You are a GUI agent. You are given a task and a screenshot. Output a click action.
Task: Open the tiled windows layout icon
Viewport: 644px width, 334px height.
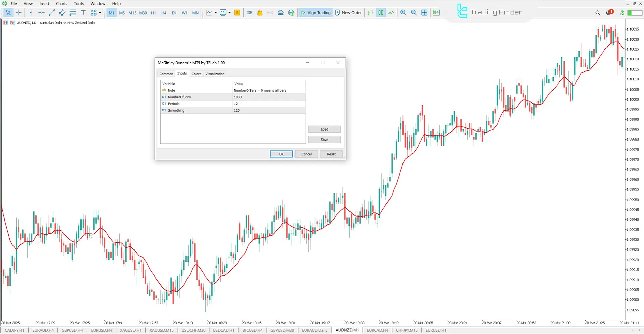[x=424, y=12]
